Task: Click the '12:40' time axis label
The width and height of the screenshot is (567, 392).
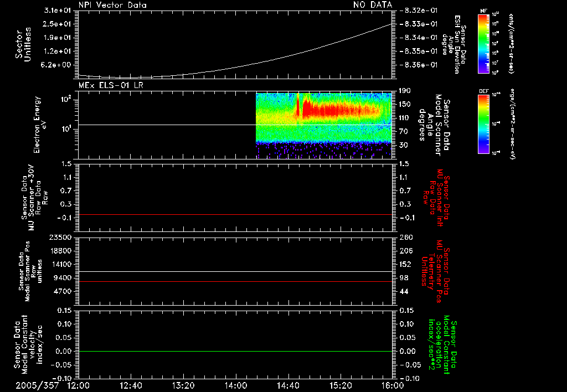Action: point(131,385)
